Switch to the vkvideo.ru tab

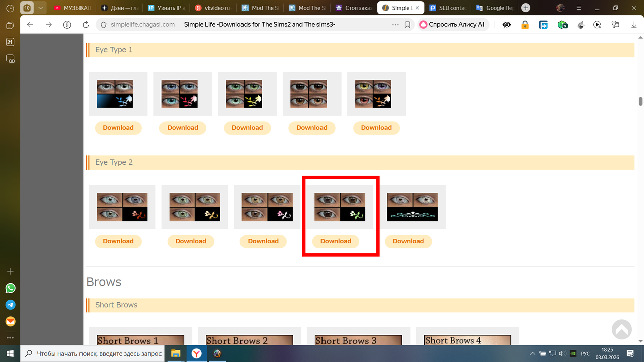pos(212,8)
